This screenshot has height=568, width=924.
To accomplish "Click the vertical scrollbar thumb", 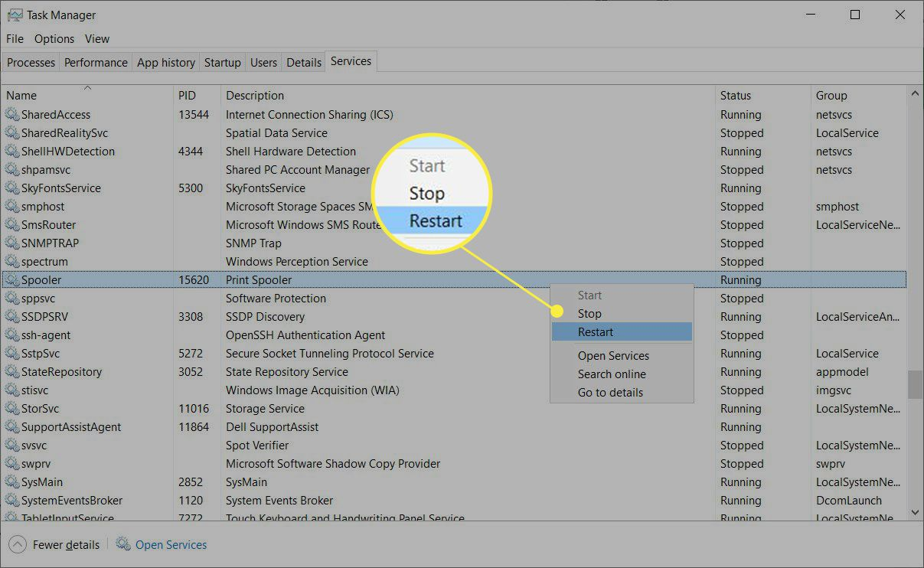I will point(915,385).
